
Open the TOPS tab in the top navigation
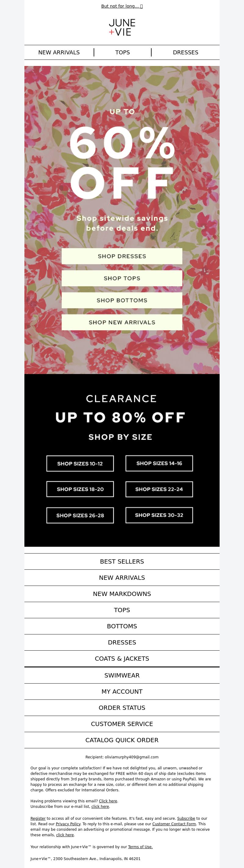tap(123, 52)
